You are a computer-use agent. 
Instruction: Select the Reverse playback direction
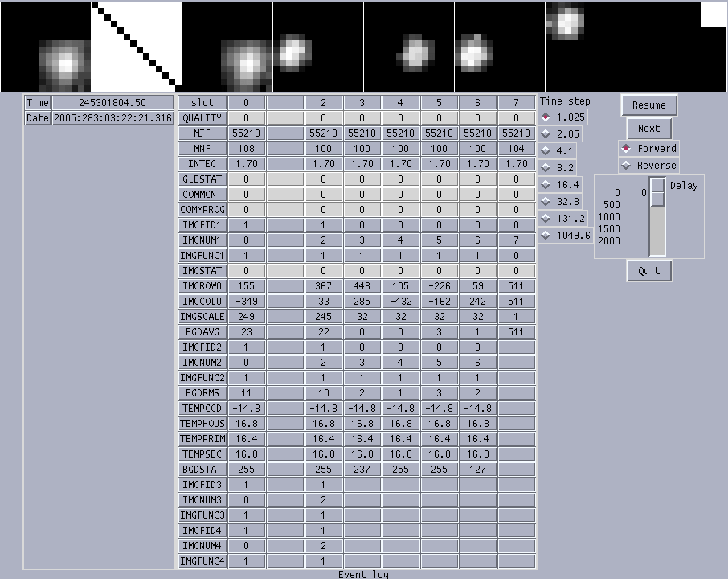pyautogui.click(x=648, y=166)
